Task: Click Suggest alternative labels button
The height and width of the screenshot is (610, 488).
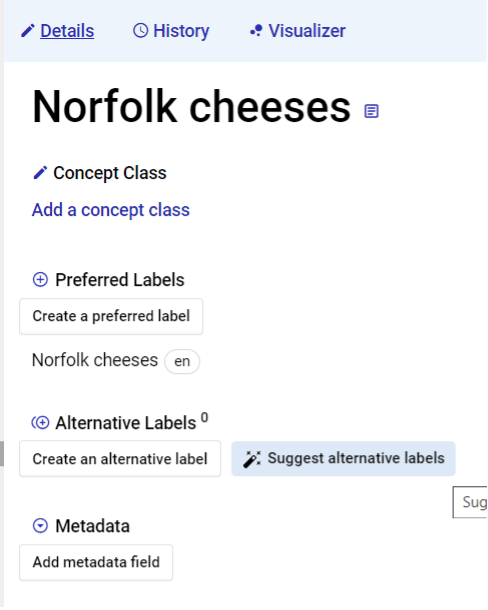Action: click(344, 459)
